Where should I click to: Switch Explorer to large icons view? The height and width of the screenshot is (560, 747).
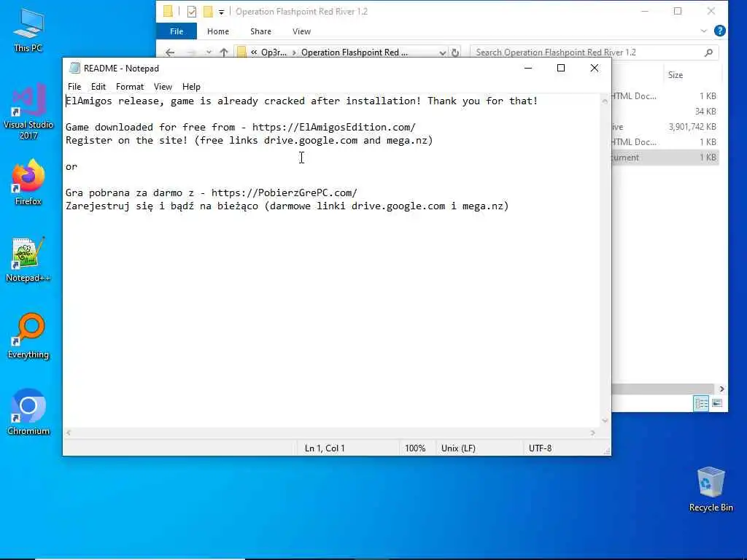pyautogui.click(x=717, y=403)
